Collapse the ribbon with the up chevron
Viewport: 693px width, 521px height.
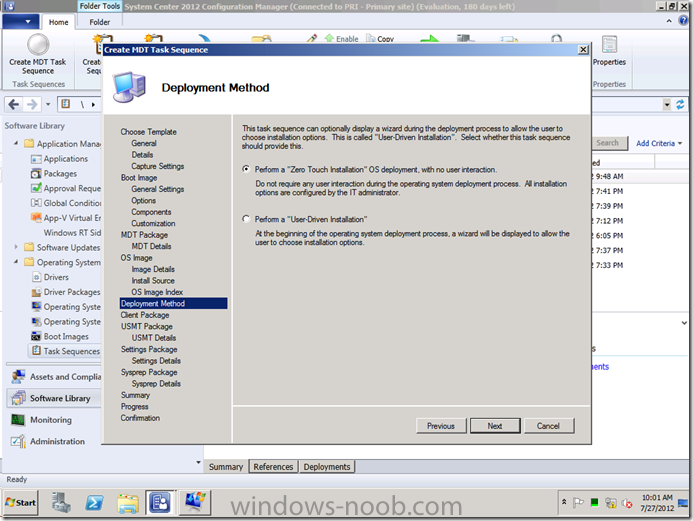pyautogui.click(x=669, y=21)
